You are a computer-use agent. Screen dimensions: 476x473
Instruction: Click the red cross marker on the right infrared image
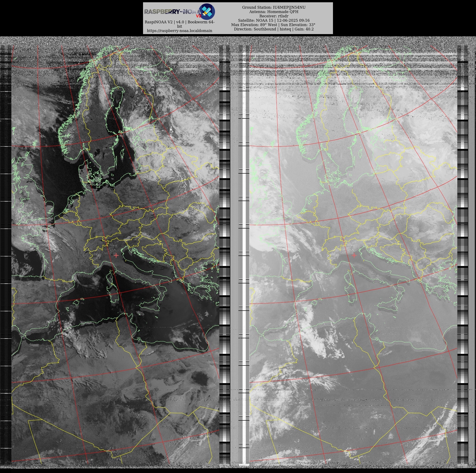[x=354, y=255]
